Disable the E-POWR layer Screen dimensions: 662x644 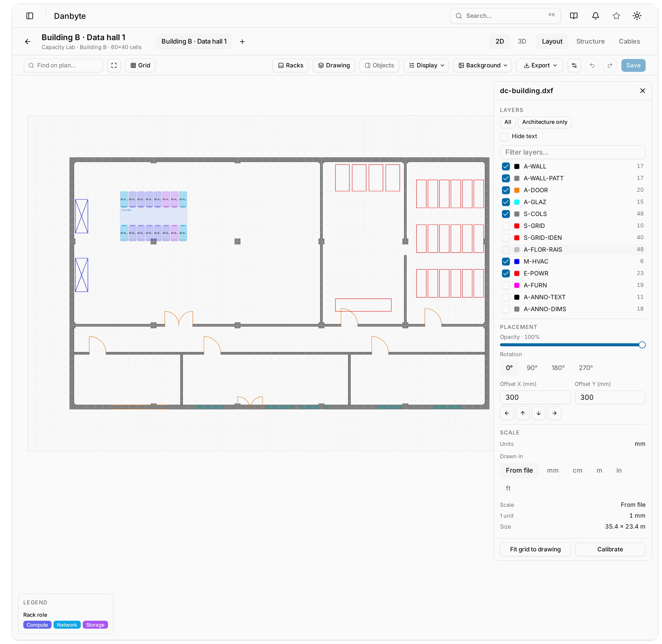coord(506,273)
